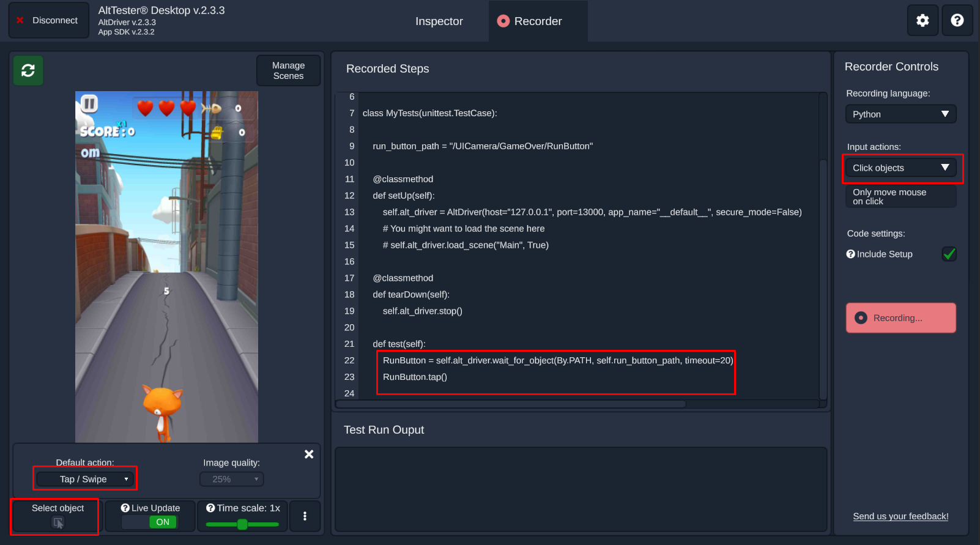This screenshot has height=545, width=980.
Task: Click the 'self.alt_driver.stop()' line
Action: 423,311
